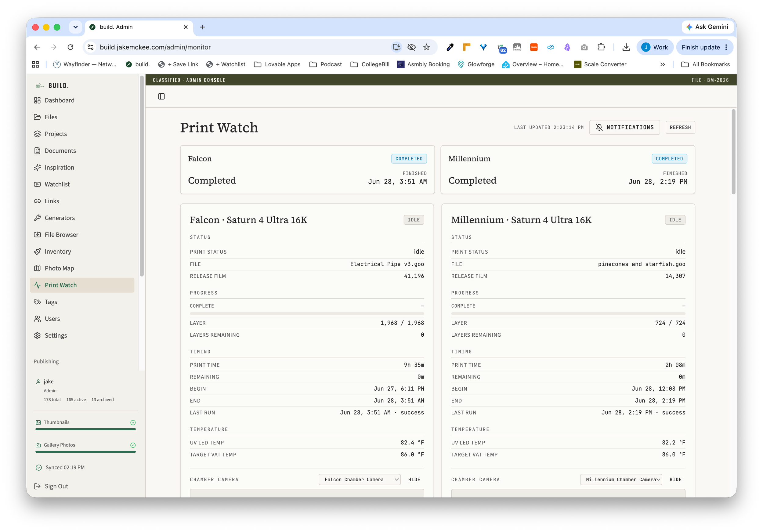Open the Lovable Apps bookmark folder
The height and width of the screenshot is (532, 763).
(x=277, y=64)
